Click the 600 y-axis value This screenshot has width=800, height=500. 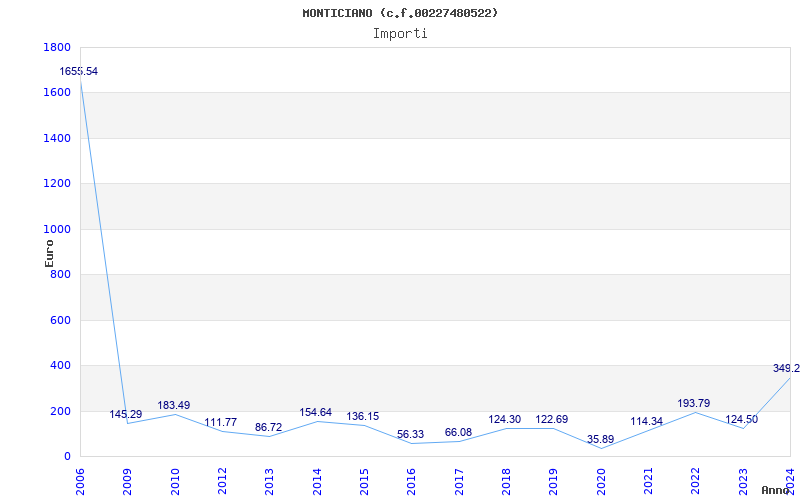pos(61,320)
